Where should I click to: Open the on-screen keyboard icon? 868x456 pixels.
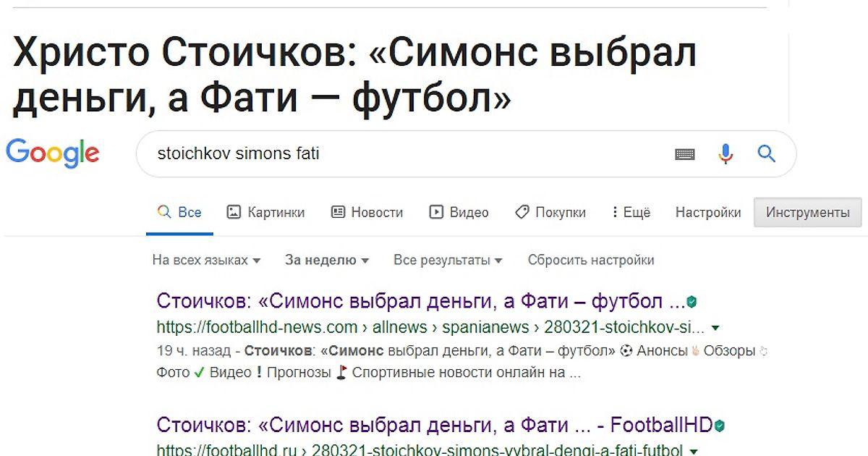coord(684,154)
